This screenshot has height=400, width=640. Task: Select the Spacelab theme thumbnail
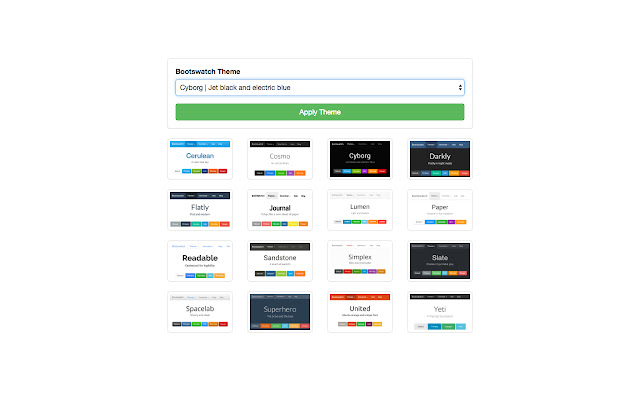coord(200,312)
